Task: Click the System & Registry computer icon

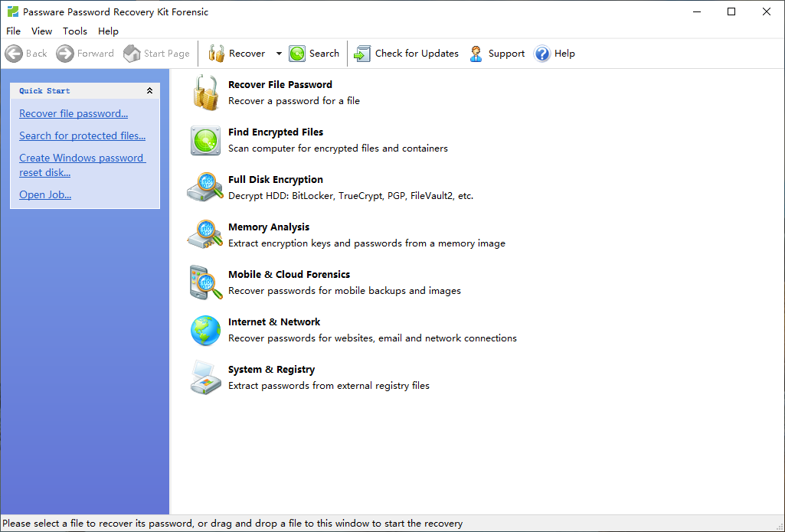Action: tap(205, 377)
